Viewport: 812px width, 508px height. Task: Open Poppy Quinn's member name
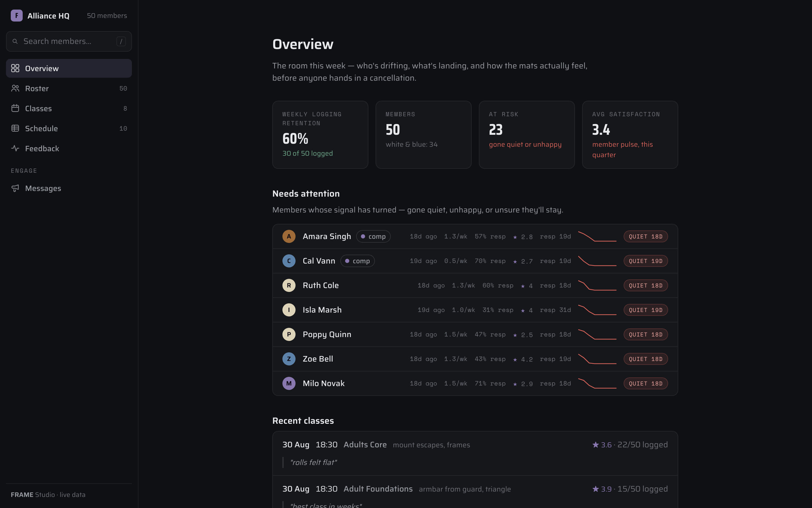tap(327, 334)
